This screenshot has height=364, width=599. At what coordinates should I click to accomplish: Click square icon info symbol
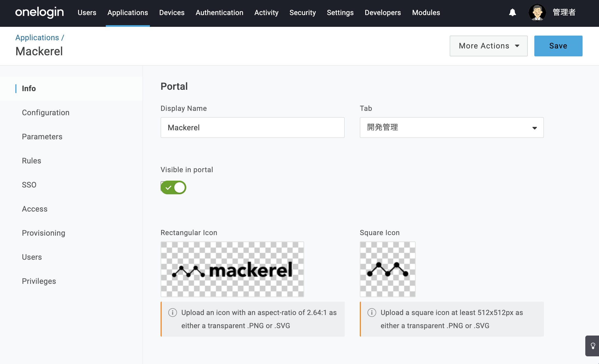(x=372, y=313)
